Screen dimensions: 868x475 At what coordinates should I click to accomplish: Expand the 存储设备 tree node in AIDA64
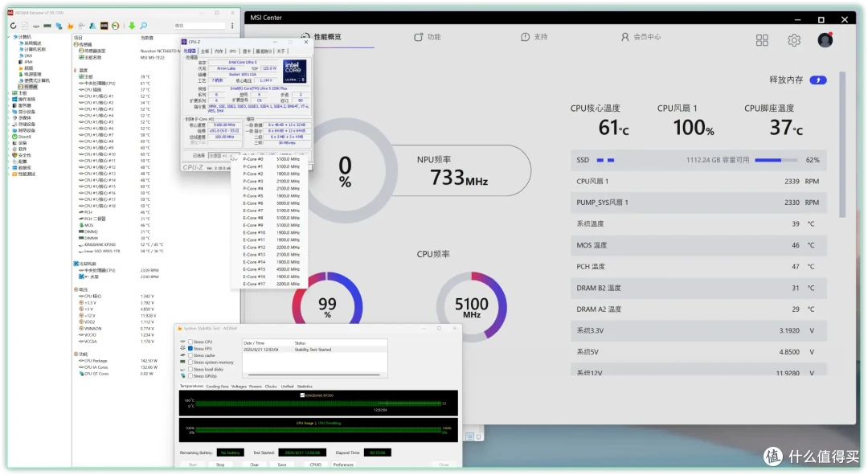[x=10, y=124]
